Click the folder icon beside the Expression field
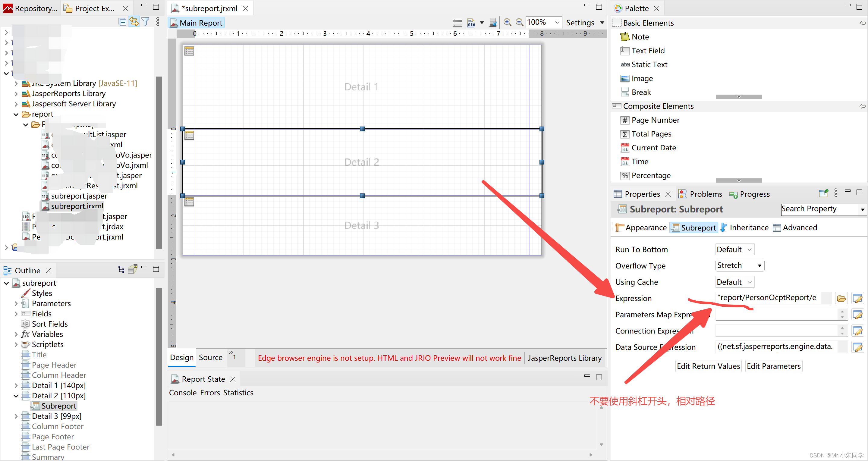This screenshot has width=868, height=461. 841,298
